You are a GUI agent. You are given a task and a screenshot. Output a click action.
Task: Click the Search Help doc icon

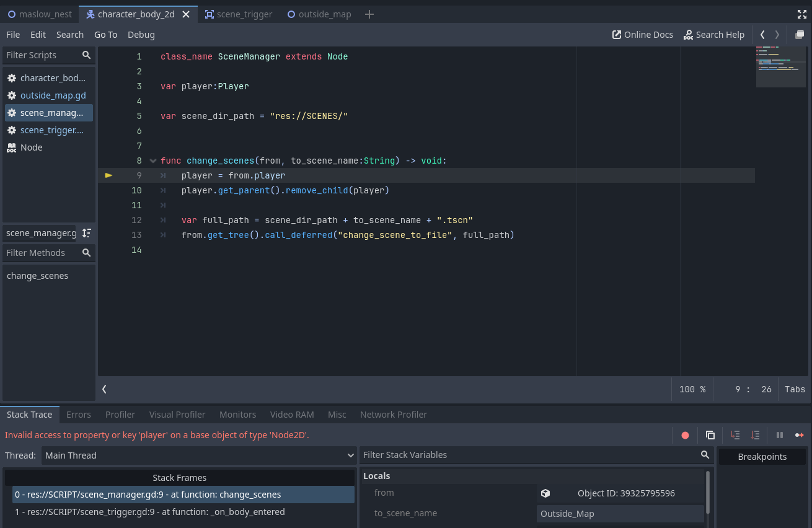[x=688, y=35]
